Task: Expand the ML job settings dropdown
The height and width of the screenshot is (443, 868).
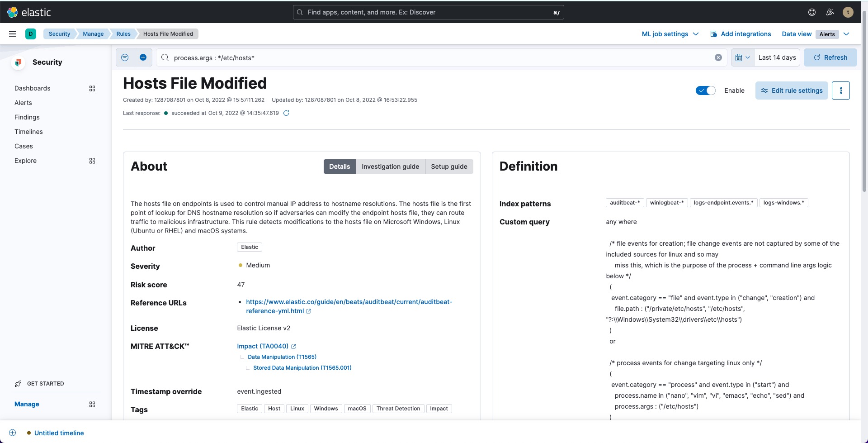Action: [x=670, y=34]
